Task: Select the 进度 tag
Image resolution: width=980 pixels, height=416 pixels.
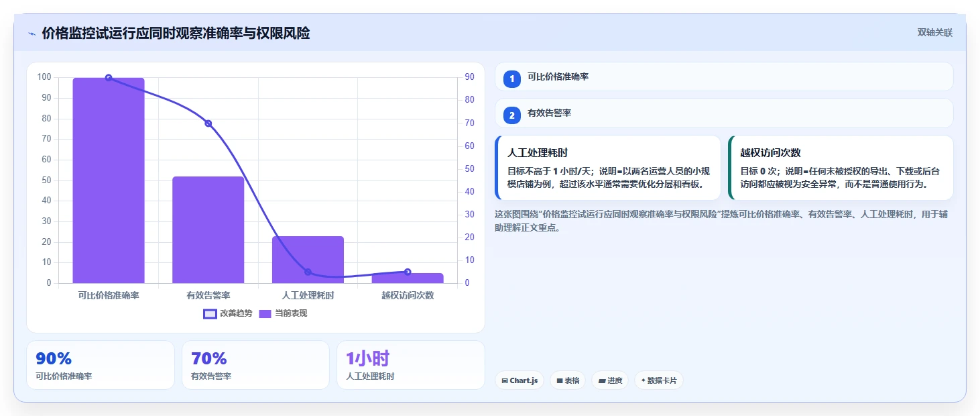Action: pos(610,380)
